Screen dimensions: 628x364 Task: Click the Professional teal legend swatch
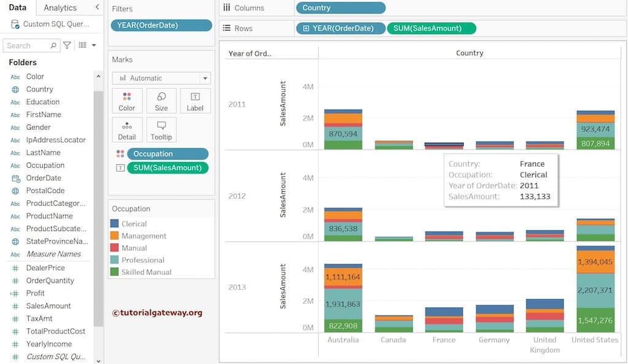[x=115, y=260]
